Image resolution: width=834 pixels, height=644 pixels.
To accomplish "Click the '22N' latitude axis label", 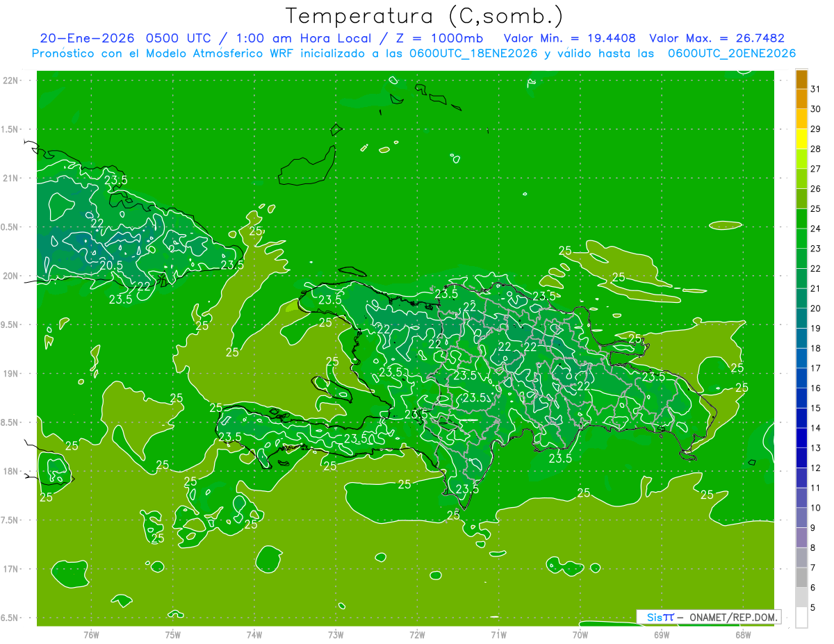I will tap(10, 81).
